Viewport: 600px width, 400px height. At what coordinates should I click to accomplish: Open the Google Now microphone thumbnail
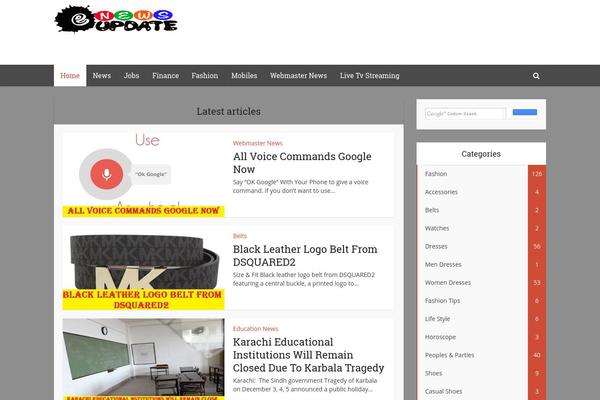[x=143, y=175]
